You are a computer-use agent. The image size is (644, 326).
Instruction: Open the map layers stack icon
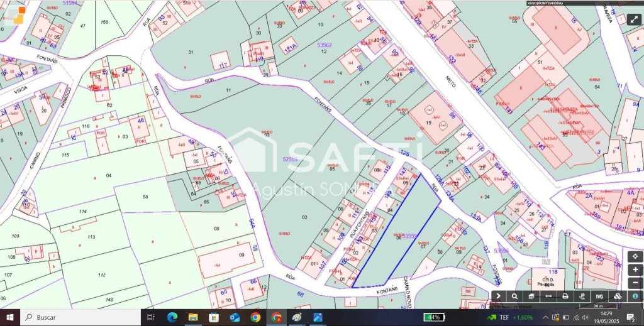coord(531,296)
